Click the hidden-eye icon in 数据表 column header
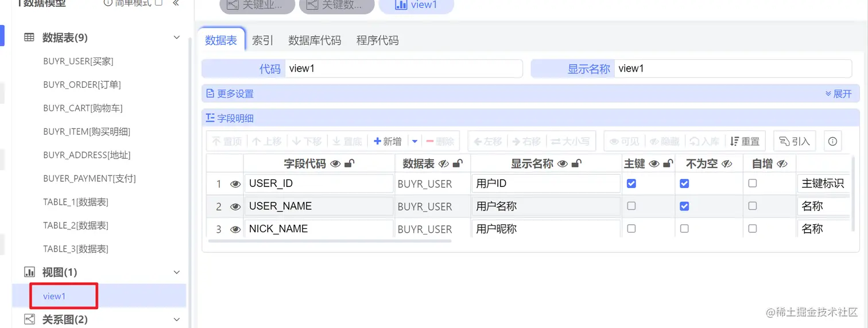 click(x=443, y=164)
